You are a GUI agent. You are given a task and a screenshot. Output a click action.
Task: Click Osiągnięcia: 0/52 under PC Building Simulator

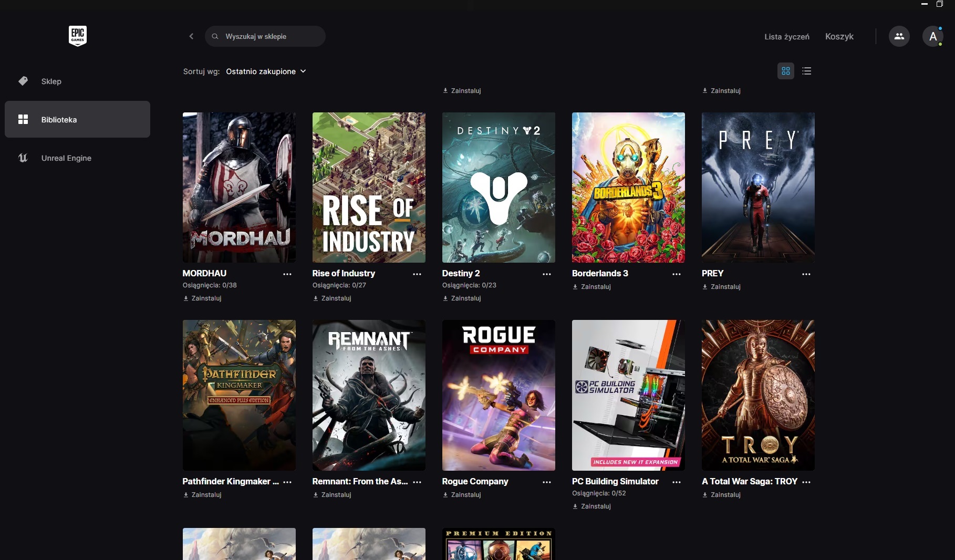(x=599, y=493)
